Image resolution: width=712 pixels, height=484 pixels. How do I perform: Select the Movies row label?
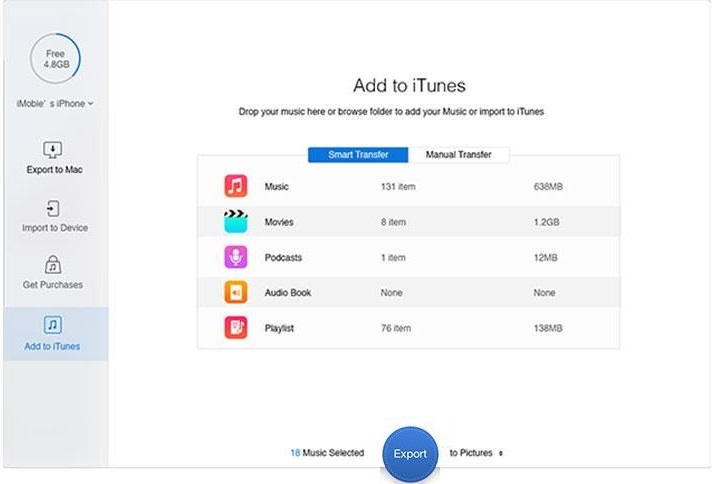point(279,222)
